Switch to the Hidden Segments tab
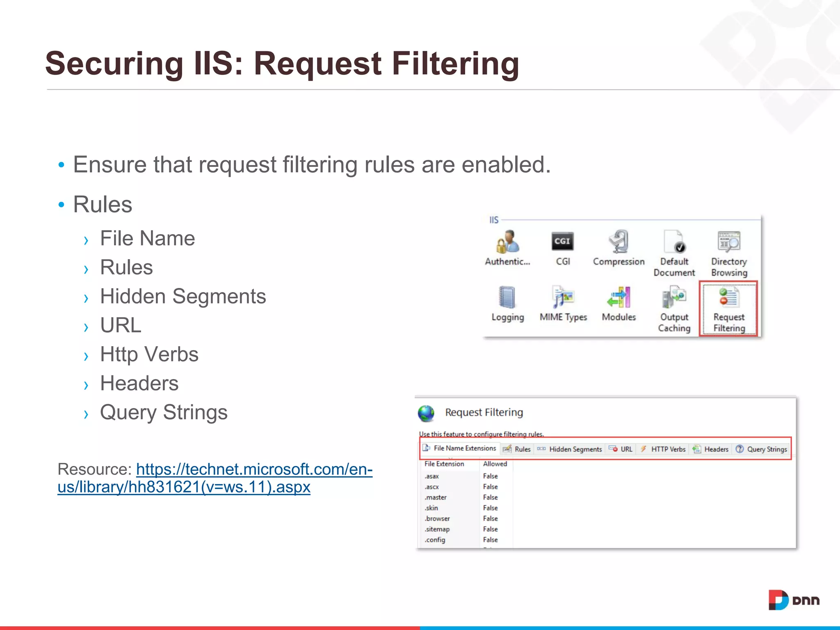Image resolution: width=840 pixels, height=630 pixels. pos(570,449)
